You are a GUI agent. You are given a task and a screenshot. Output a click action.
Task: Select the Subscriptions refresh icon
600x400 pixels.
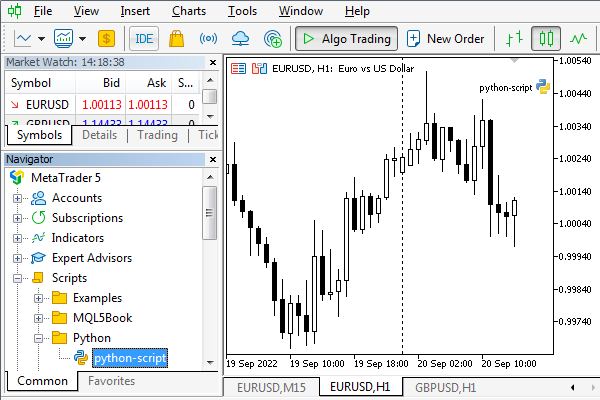click(x=38, y=218)
